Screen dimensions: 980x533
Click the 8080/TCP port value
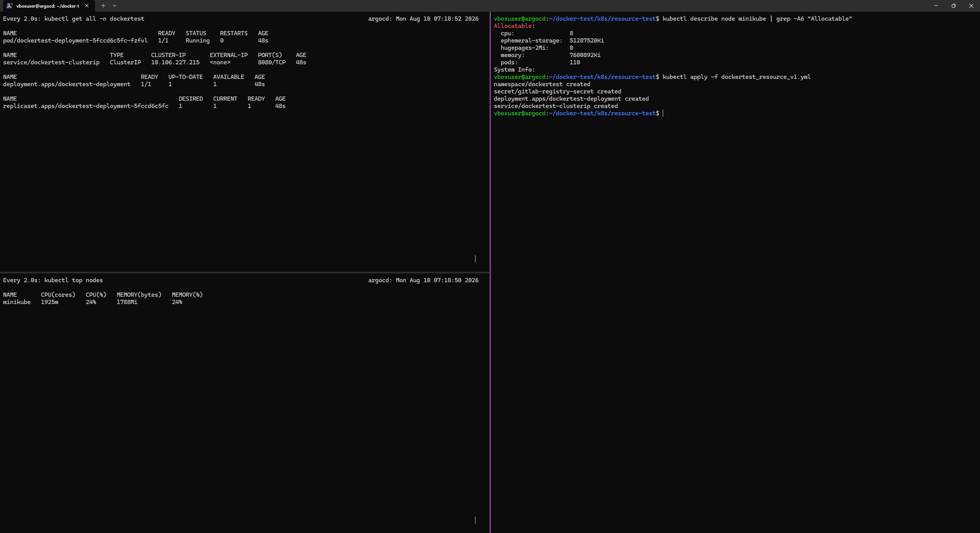(x=272, y=62)
